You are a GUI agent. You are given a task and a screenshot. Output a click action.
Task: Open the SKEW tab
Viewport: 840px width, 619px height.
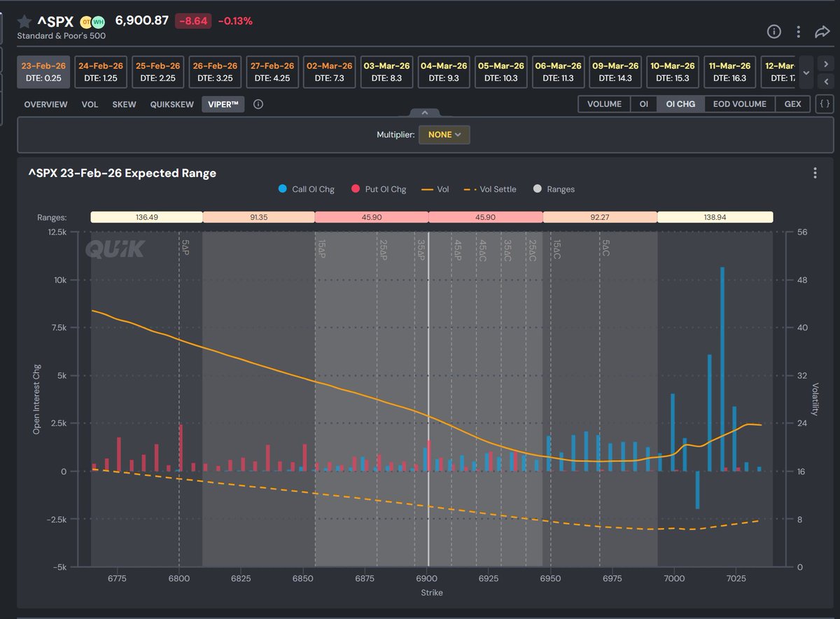[x=124, y=104]
